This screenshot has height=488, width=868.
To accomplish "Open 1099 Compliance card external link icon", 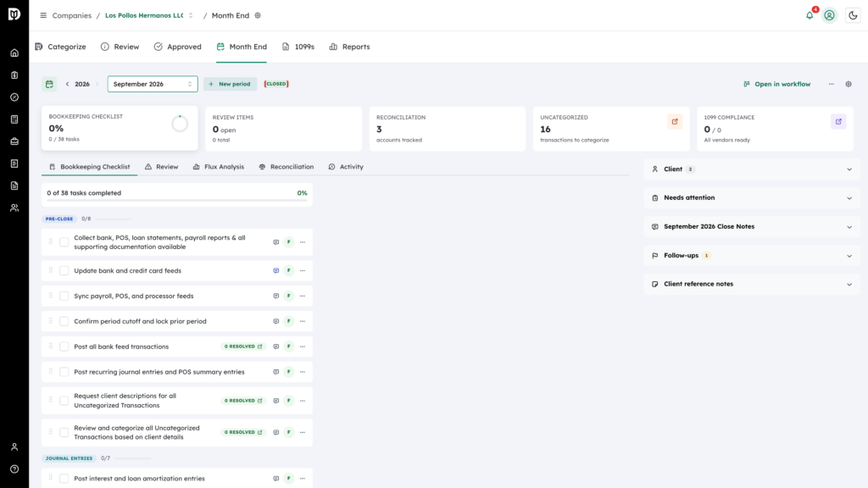I will [x=838, y=122].
